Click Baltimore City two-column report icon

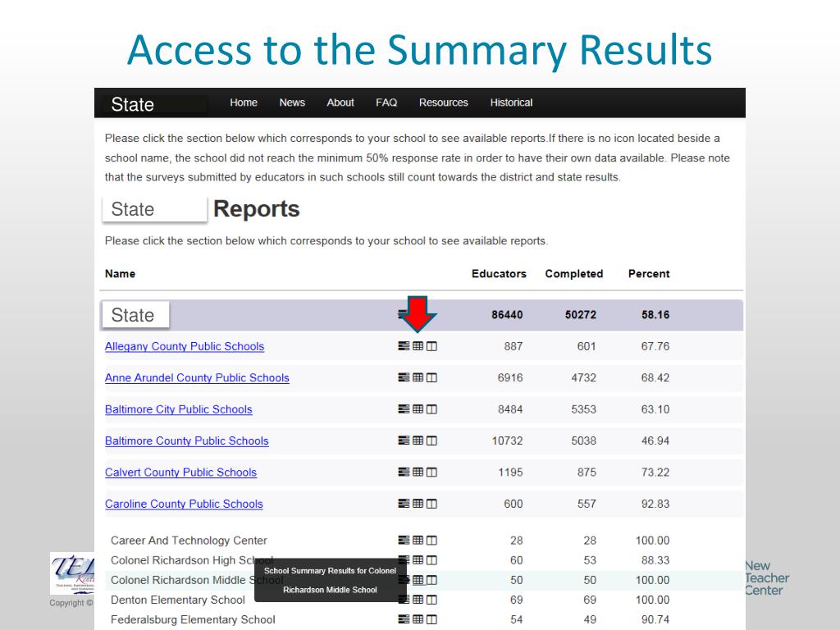[431, 409]
